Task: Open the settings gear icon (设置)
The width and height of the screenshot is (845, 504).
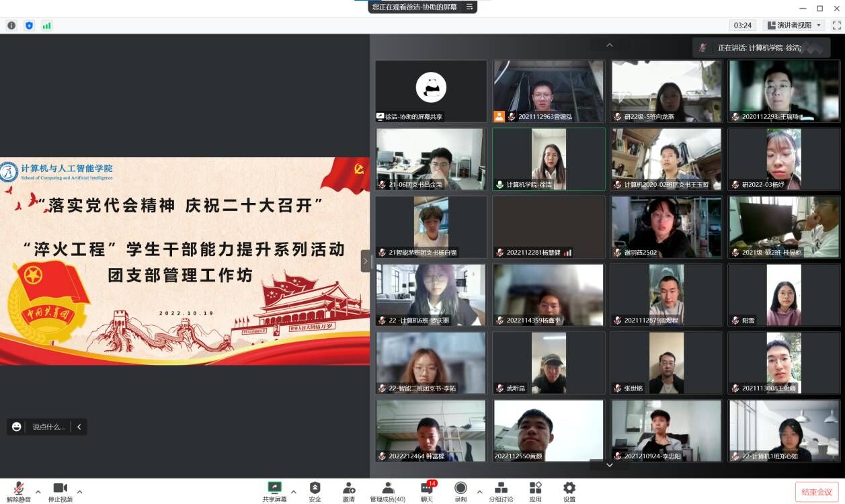Action: pos(569,488)
